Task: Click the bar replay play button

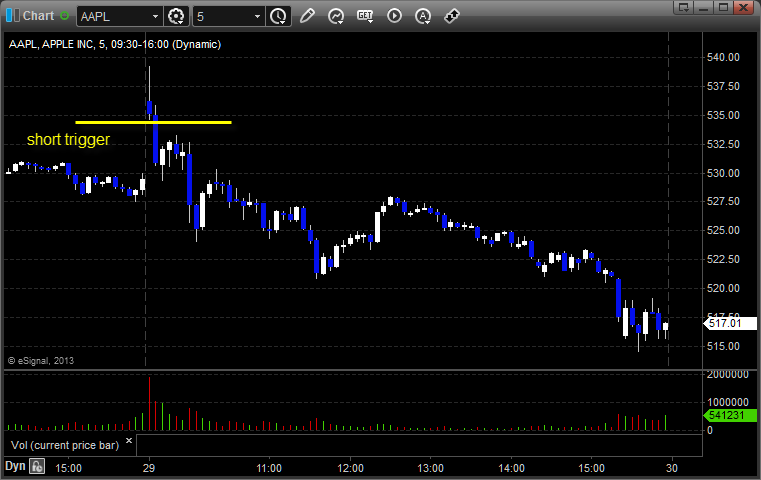Action: (x=394, y=16)
